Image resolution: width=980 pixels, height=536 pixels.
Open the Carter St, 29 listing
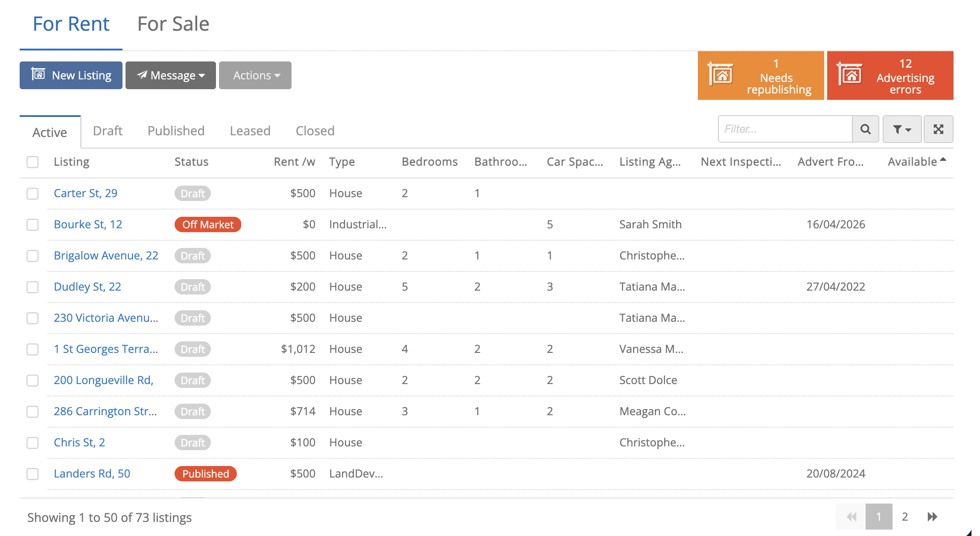(x=85, y=193)
